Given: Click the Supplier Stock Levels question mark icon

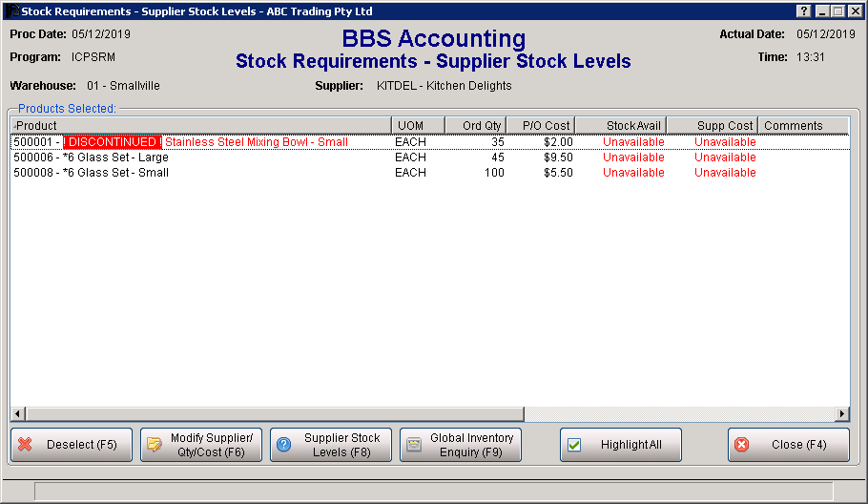Looking at the screenshot, I should click(284, 445).
